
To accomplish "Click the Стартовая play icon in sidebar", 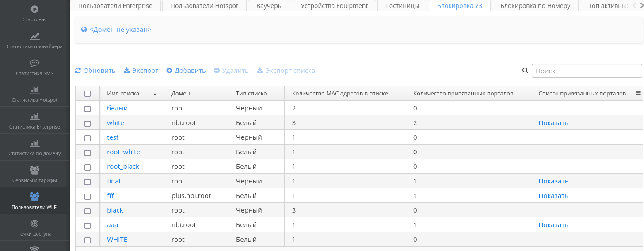I will (35, 9).
